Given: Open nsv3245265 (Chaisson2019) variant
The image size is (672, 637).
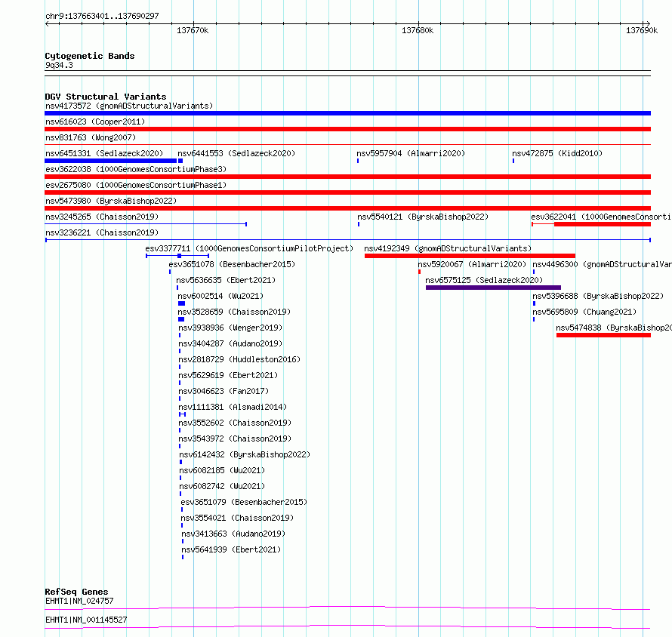Looking at the screenshot, I should [102, 217].
